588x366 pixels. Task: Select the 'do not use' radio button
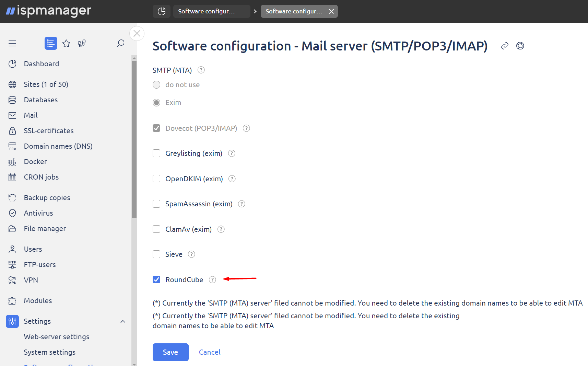[156, 85]
